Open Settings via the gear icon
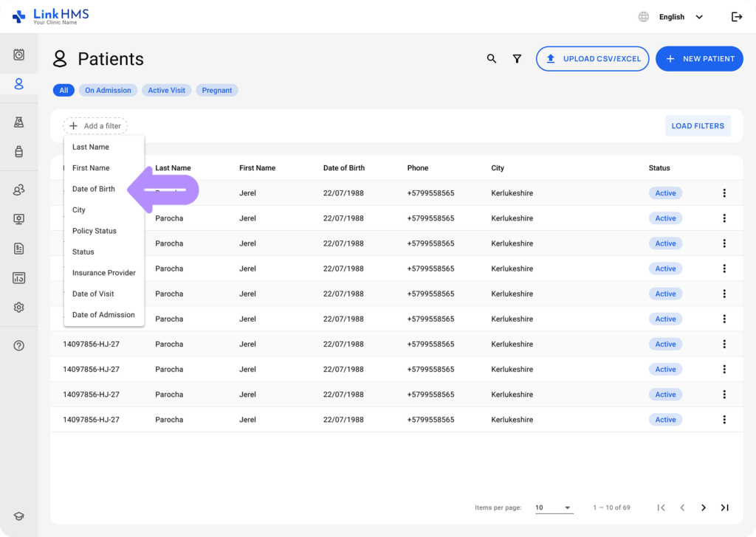The height and width of the screenshot is (537, 756). coord(19,307)
